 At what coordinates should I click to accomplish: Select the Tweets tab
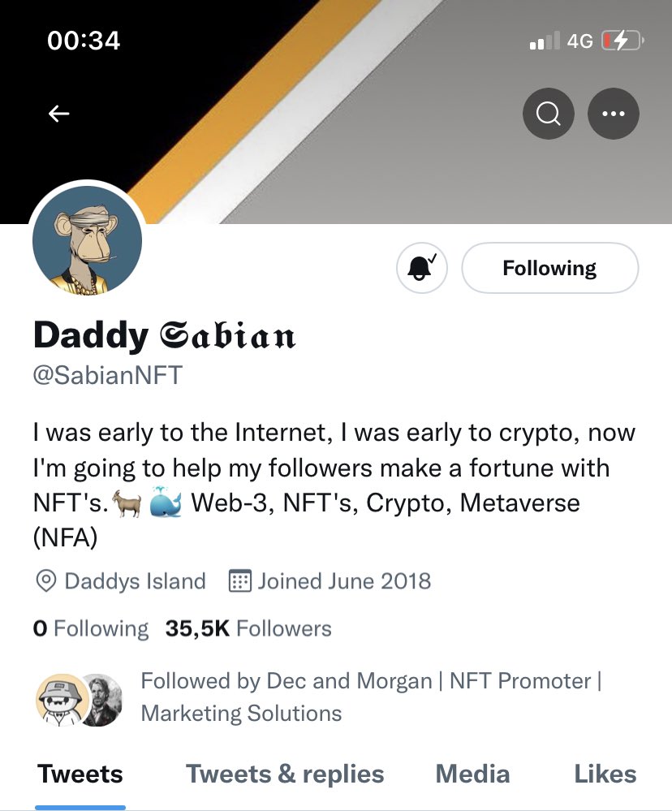[80, 774]
